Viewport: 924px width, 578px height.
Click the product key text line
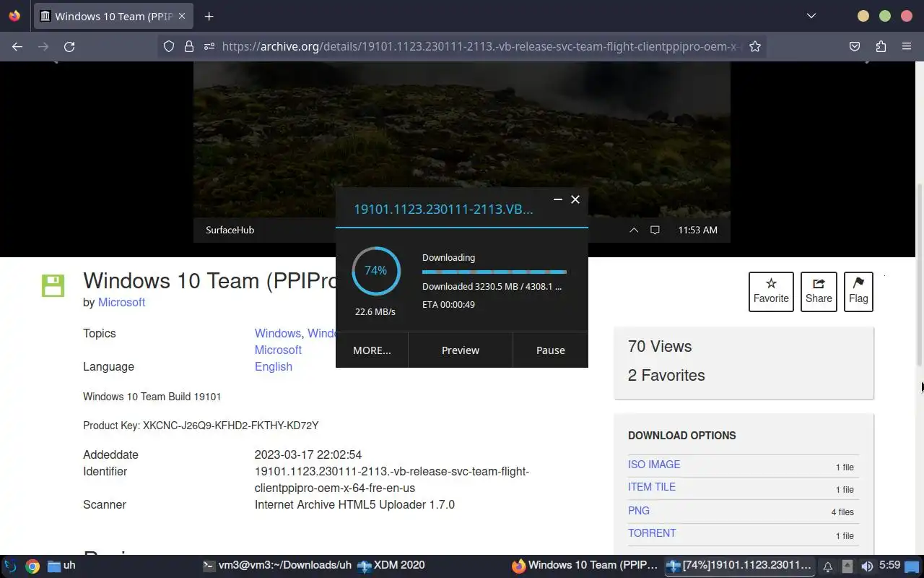point(201,426)
